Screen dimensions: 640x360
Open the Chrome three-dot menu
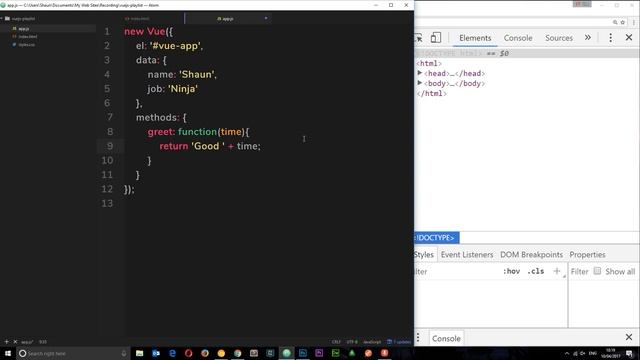(633, 22)
